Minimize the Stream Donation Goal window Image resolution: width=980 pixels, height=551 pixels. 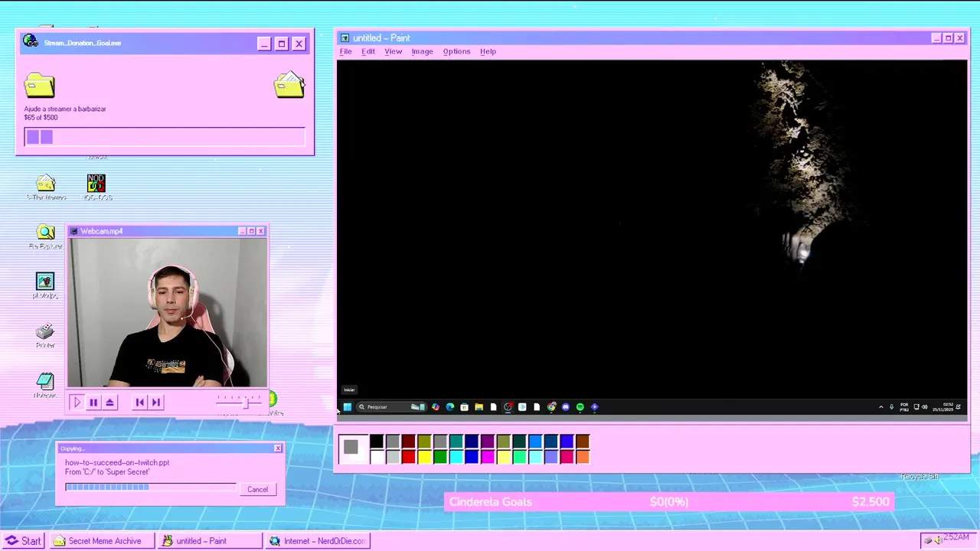264,44
